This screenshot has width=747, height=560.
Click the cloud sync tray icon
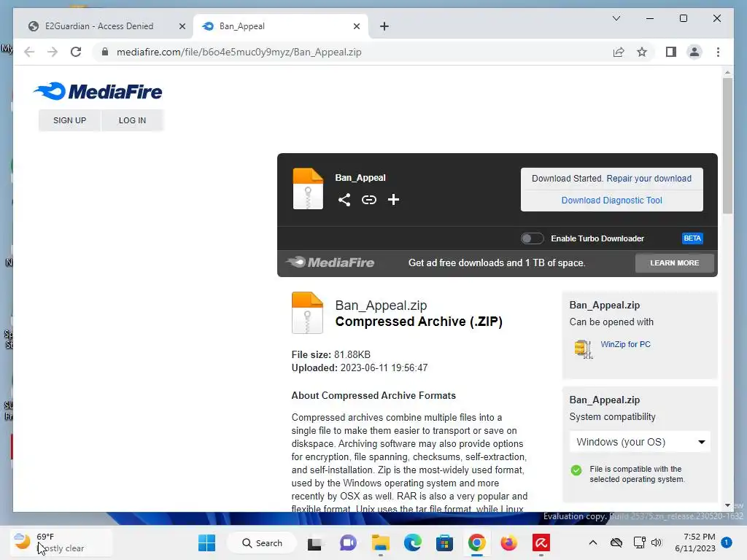616,542
